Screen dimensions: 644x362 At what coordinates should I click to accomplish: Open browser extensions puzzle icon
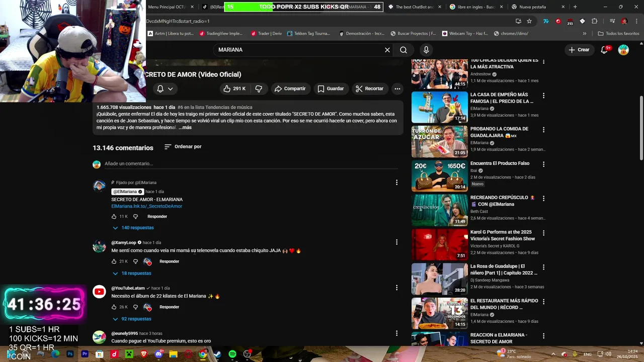[595, 21]
